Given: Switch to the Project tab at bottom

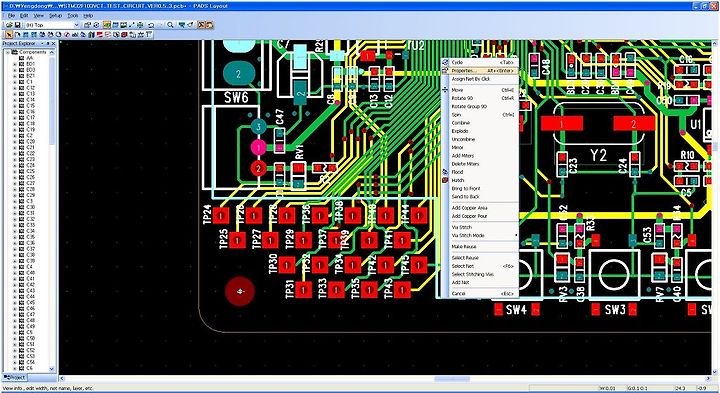Looking at the screenshot, I should tap(15, 377).
